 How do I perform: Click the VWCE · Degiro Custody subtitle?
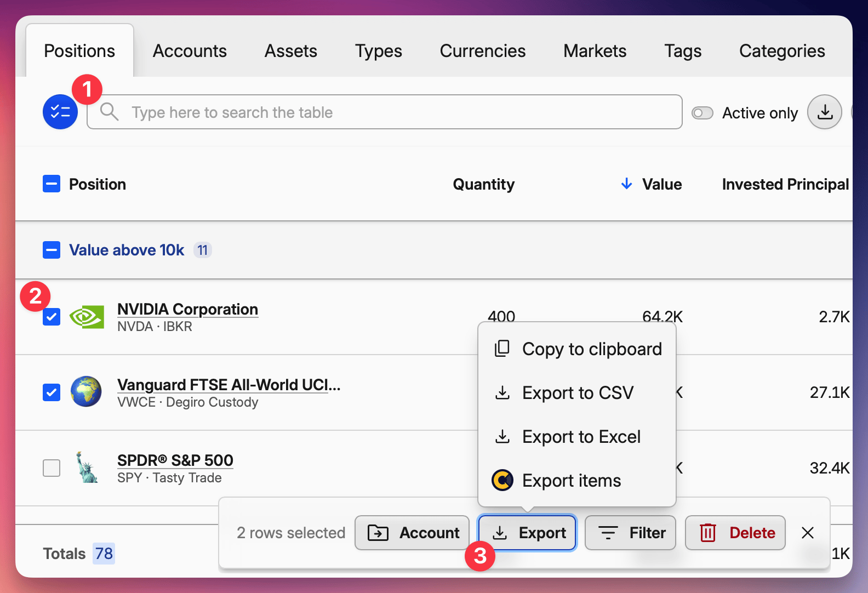click(187, 402)
